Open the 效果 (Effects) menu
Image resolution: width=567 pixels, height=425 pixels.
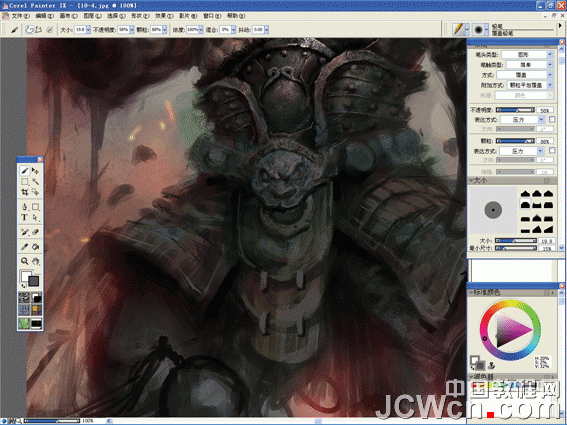pyautogui.click(x=164, y=16)
